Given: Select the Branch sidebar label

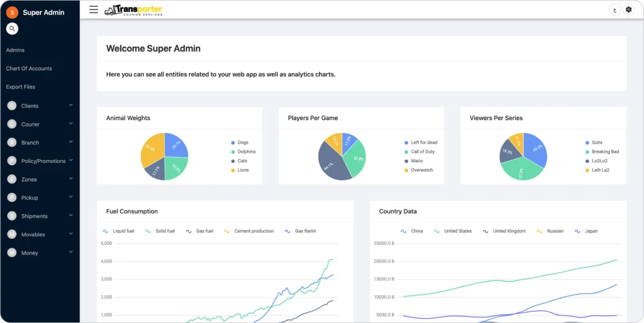Looking at the screenshot, I should pos(30,143).
